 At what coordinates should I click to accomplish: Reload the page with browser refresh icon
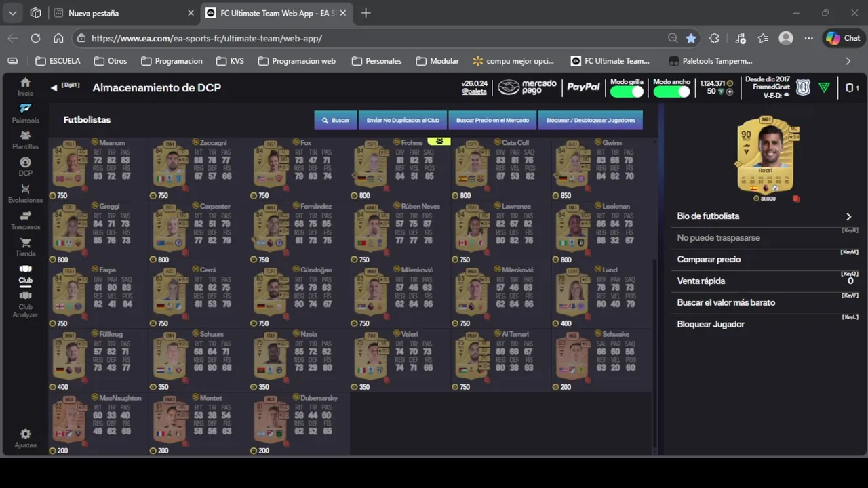(x=35, y=39)
